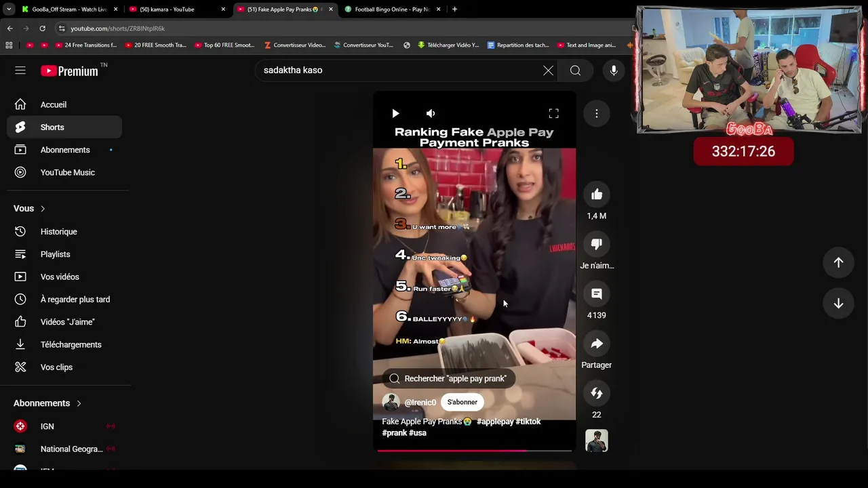868x488 pixels.
Task: Clear the search text with X
Action: 548,70
